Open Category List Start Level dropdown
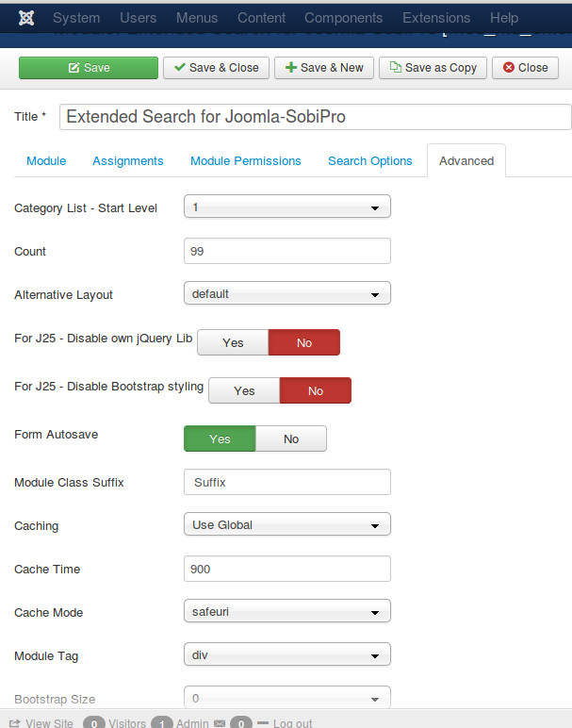This screenshot has height=728, width=572. (287, 207)
